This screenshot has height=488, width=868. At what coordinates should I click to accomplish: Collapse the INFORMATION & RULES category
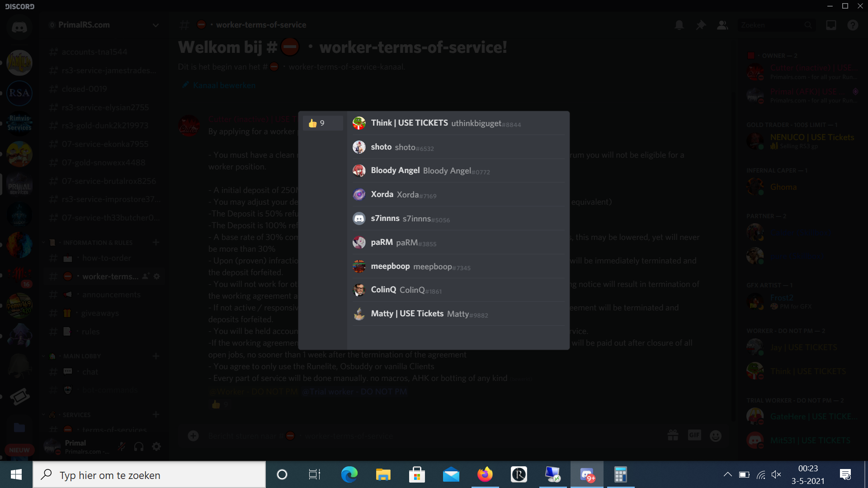coord(97,243)
